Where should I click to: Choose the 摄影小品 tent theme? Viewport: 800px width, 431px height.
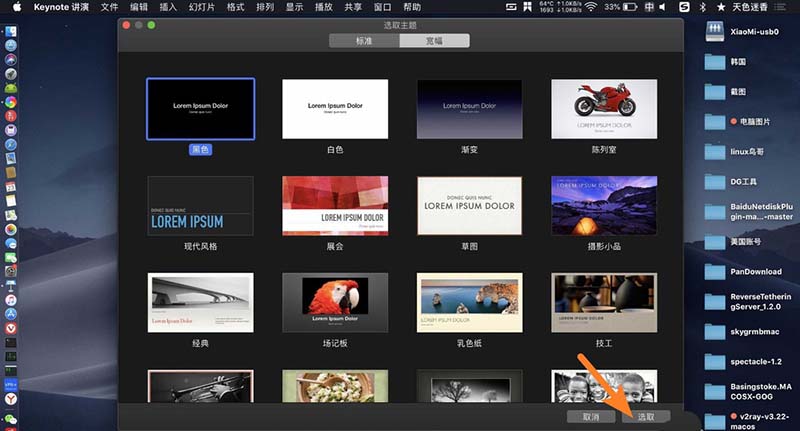[x=604, y=206]
